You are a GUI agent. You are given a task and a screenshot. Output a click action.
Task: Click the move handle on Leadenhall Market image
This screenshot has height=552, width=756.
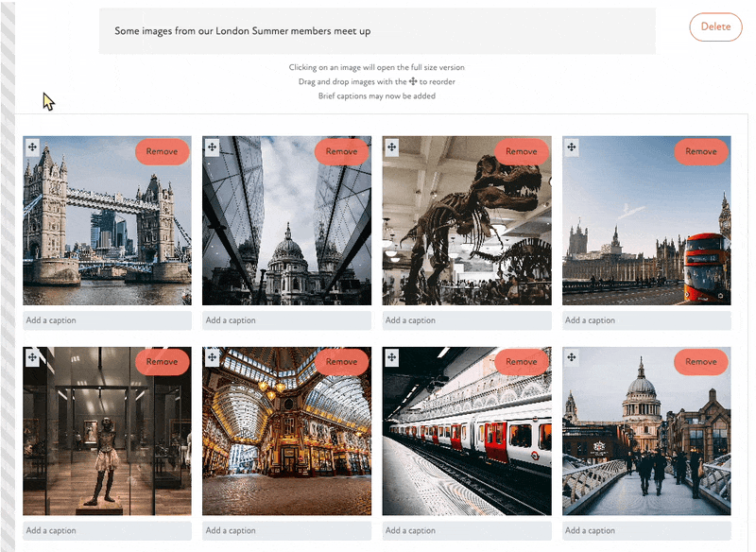pyautogui.click(x=212, y=357)
